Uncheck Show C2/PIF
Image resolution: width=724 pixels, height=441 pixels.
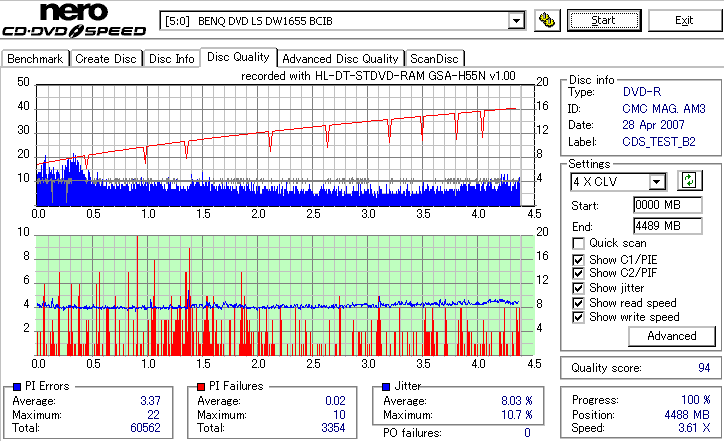click(578, 273)
